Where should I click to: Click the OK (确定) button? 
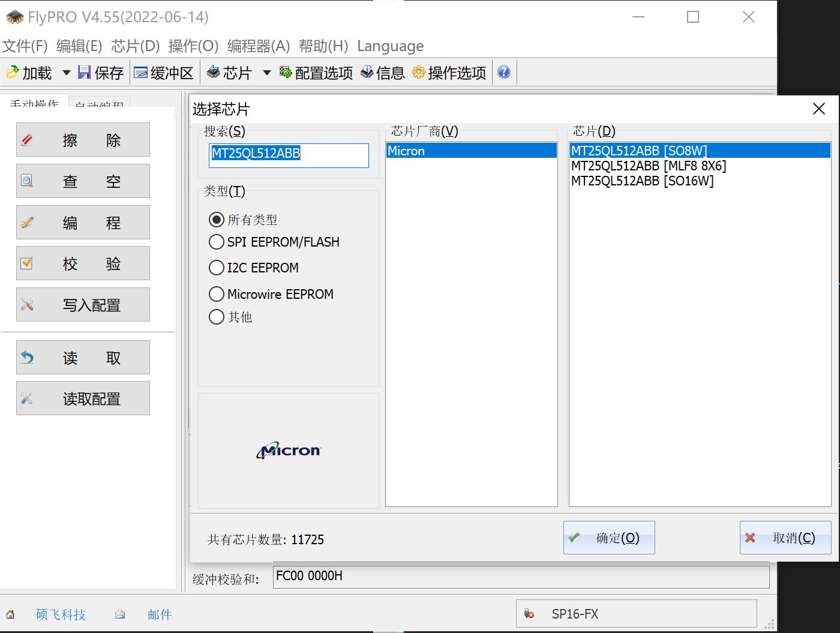(609, 538)
